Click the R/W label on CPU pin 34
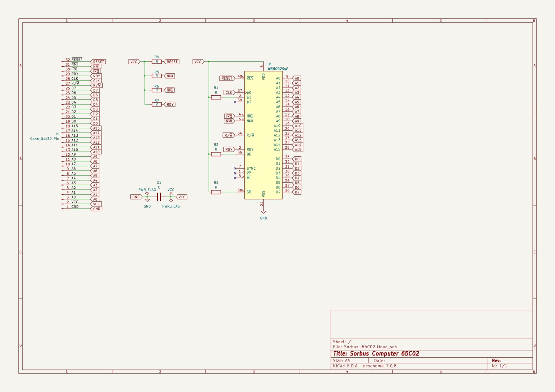The height and width of the screenshot is (392, 555). [x=228, y=135]
